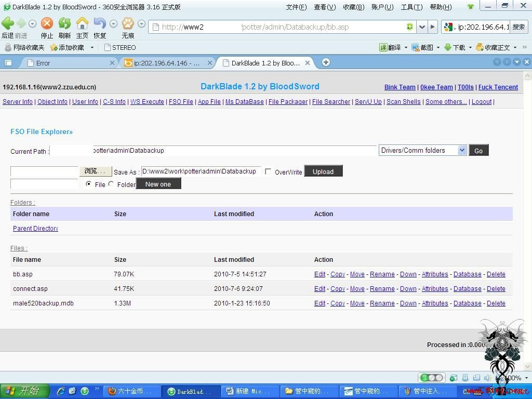
Task: Click the tab list icon at left of tab bar
Action: pos(8,63)
